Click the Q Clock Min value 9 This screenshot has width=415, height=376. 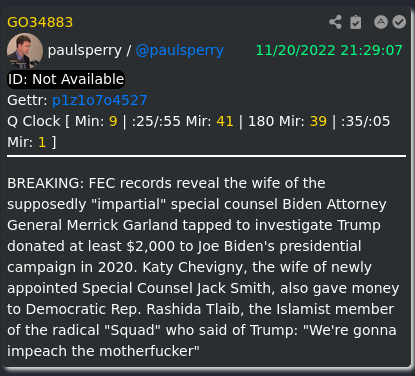pos(113,121)
